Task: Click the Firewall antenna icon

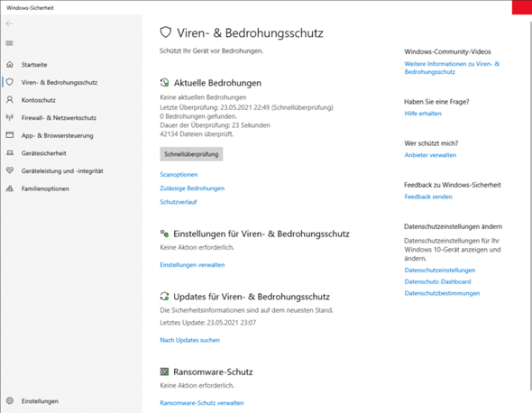Action: tap(10, 117)
